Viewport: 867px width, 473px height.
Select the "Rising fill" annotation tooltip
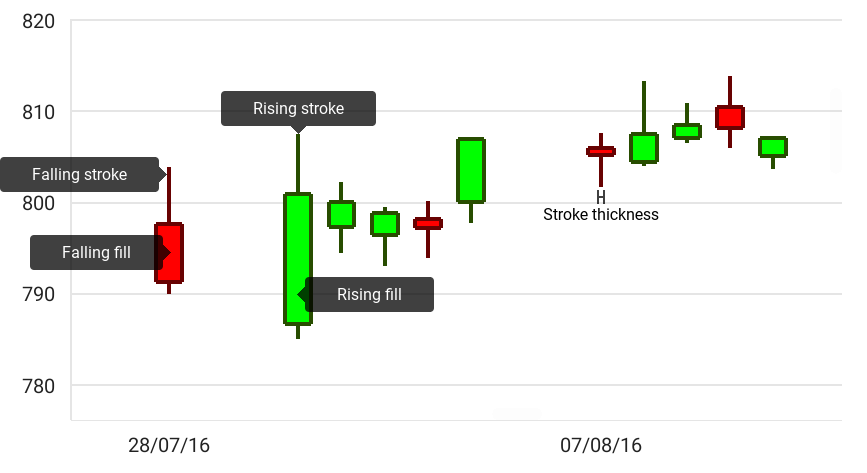click(x=369, y=295)
